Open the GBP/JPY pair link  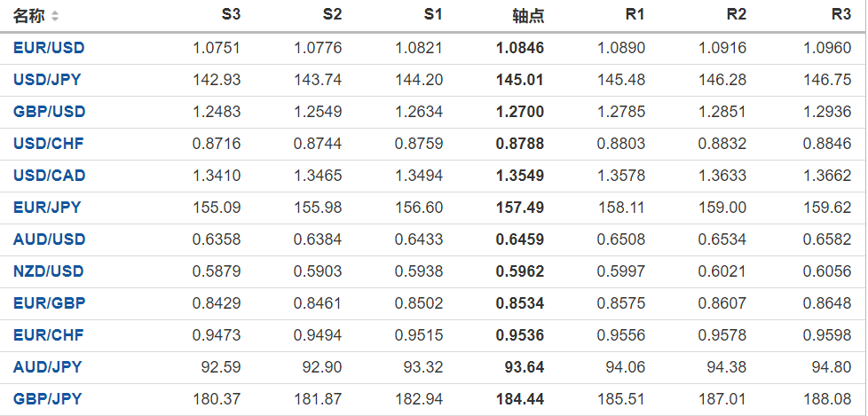tap(47, 399)
